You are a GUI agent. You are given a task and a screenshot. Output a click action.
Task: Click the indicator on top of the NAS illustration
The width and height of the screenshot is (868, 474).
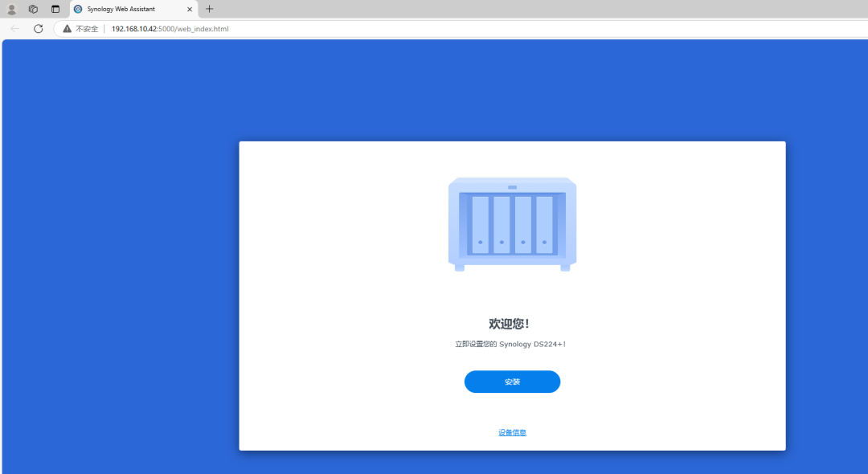pyautogui.click(x=512, y=187)
